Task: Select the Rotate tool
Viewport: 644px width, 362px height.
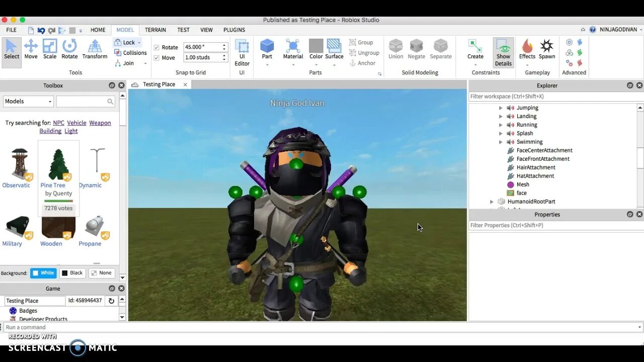Action: (x=69, y=50)
